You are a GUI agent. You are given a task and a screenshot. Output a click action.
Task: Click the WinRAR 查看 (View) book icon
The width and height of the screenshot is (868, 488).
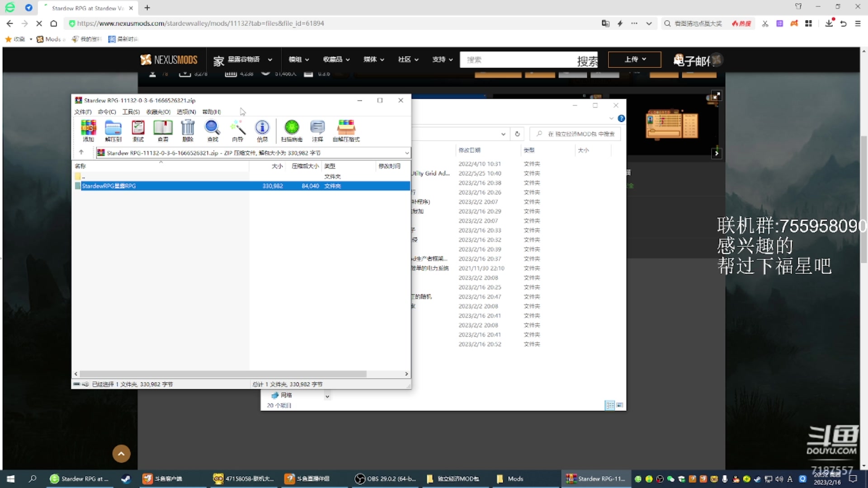163,131
